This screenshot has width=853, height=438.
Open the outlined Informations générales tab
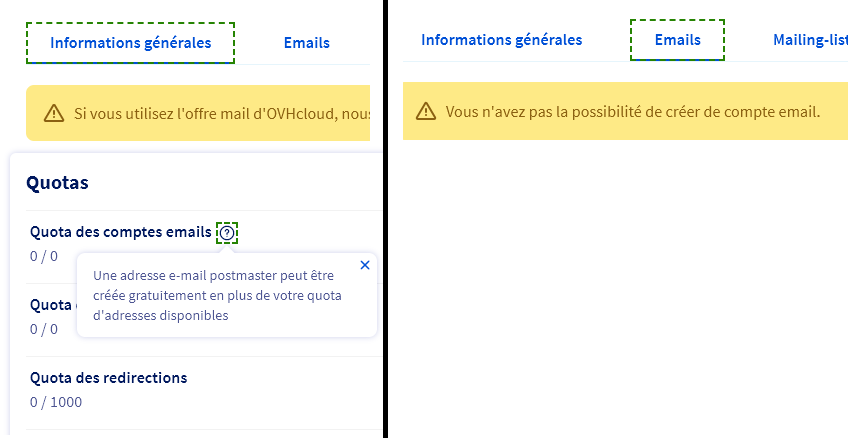(x=131, y=43)
